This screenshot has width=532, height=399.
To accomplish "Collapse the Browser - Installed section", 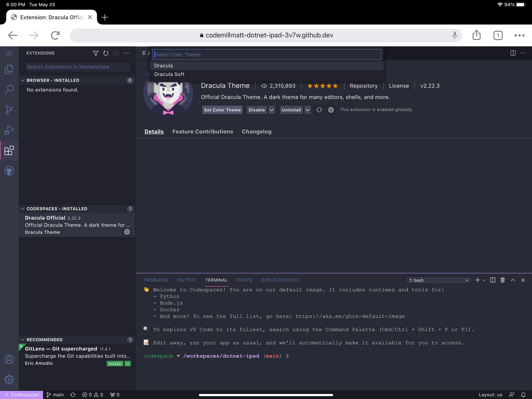I will (23, 80).
